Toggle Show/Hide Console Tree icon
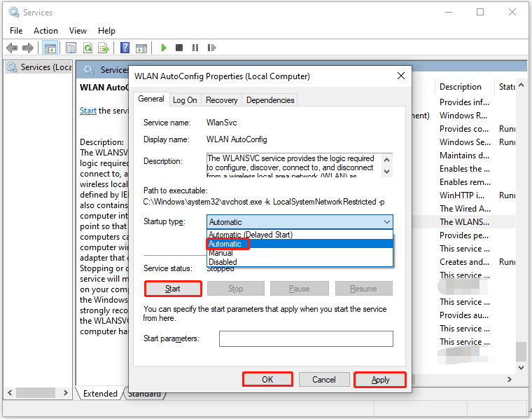Viewport: 532px width, 419px height. (50, 48)
